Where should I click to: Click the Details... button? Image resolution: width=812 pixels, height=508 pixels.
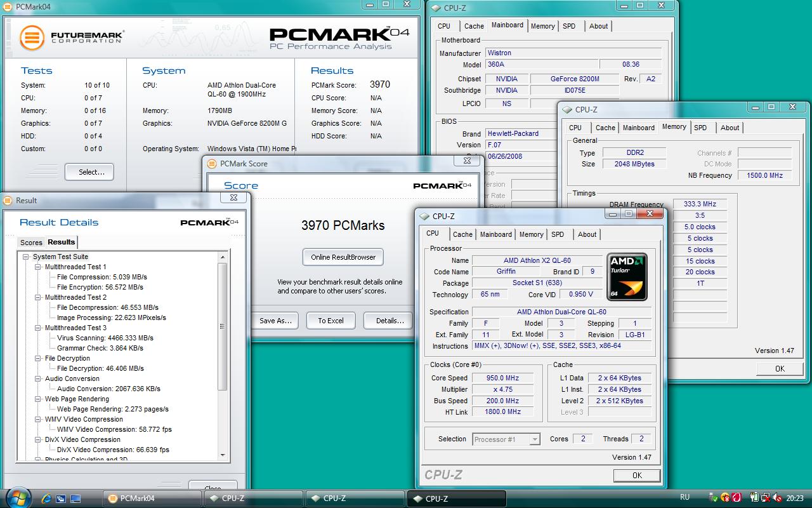(x=388, y=321)
